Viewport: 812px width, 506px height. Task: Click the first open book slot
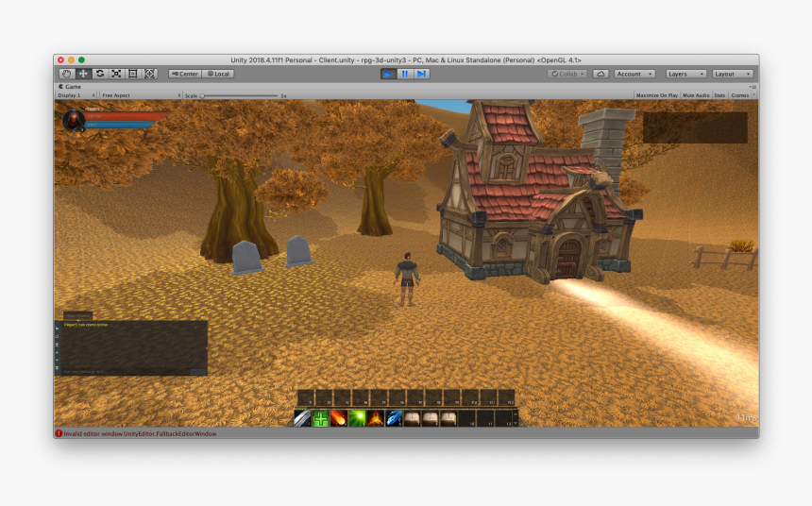pyautogui.click(x=412, y=418)
